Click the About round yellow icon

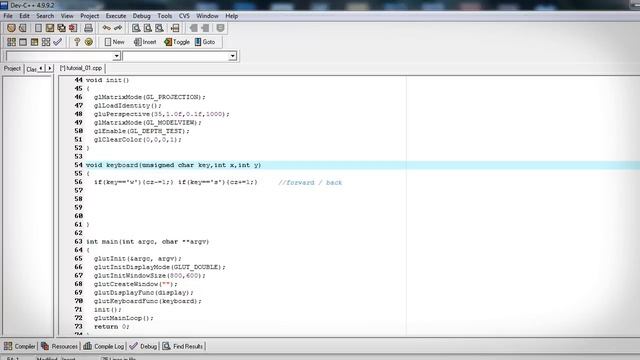[x=89, y=42]
